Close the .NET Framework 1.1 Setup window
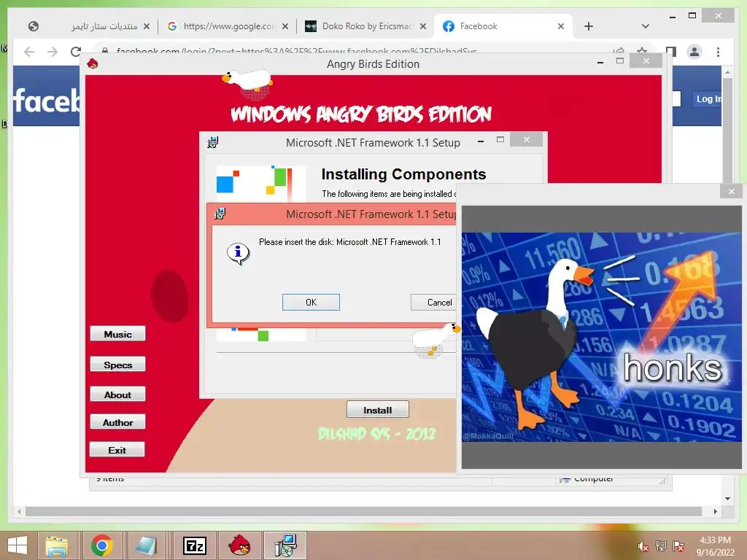The image size is (747, 560). pos(526,139)
